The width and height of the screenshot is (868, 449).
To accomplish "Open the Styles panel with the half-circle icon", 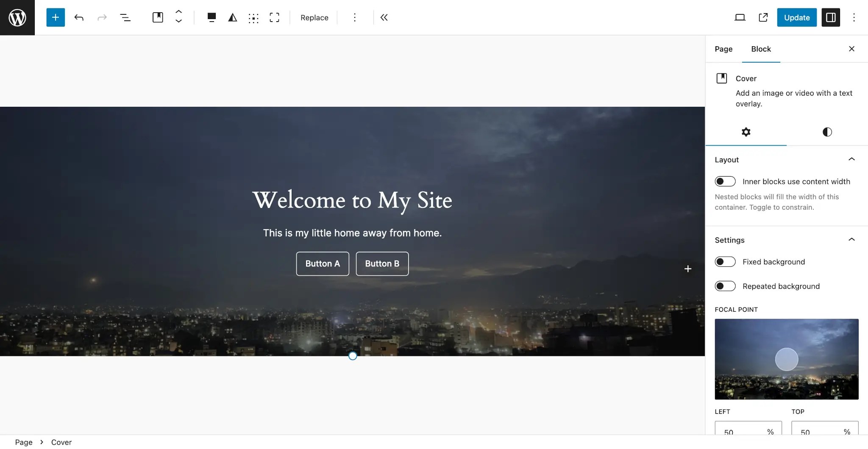I will [826, 132].
